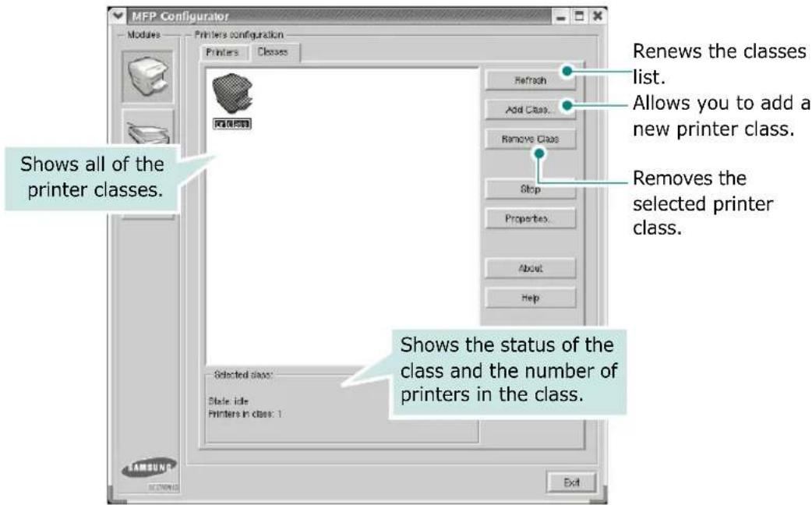Screen dimensions: 812x505
Task: Minimize the MFP Configurator window
Action: tap(561, 16)
